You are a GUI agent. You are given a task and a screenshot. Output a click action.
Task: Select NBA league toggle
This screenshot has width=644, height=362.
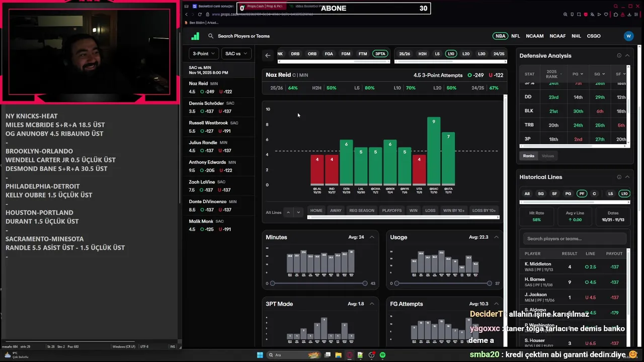coord(500,36)
